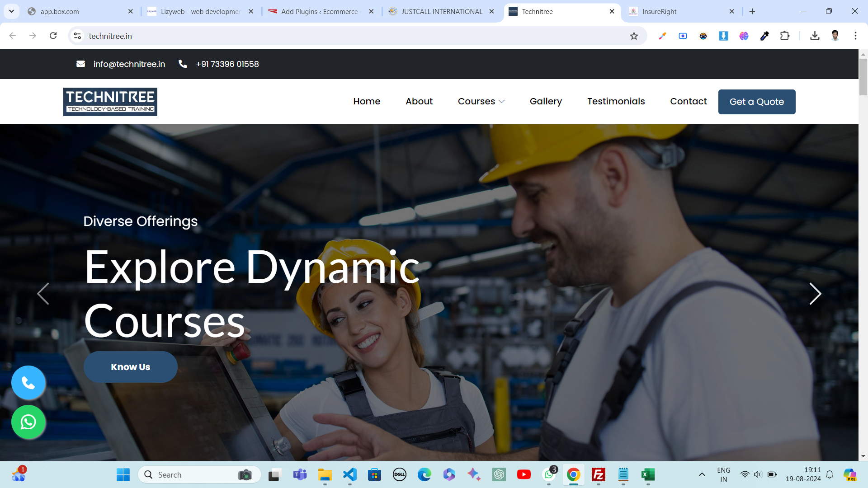Go to the Home menu item
This screenshot has width=868, height=488.
pyautogui.click(x=367, y=101)
